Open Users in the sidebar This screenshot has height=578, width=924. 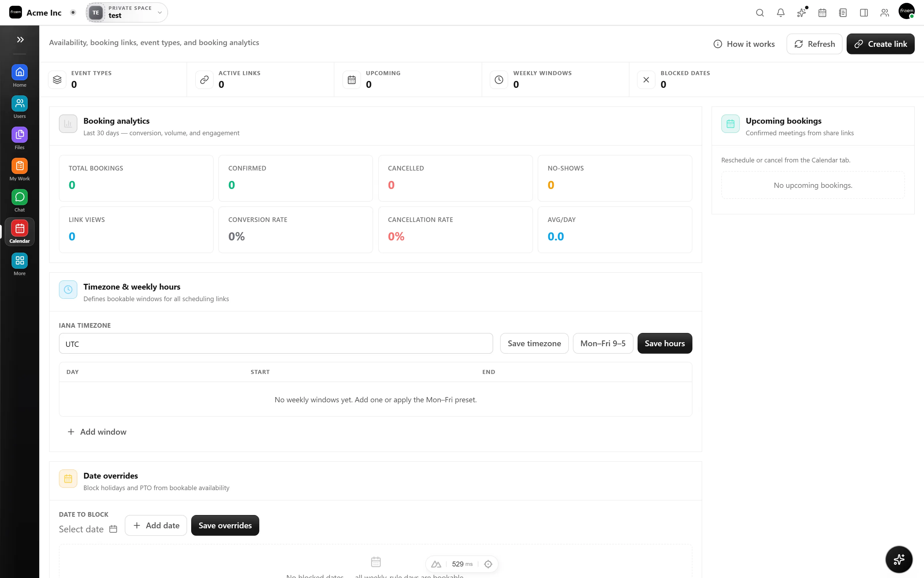point(19,108)
